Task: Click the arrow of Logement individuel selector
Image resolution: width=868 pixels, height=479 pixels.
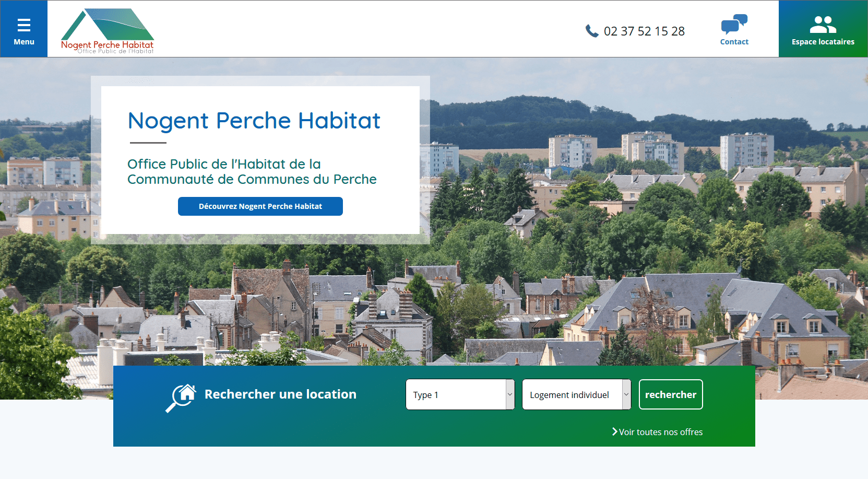Action: (626, 395)
